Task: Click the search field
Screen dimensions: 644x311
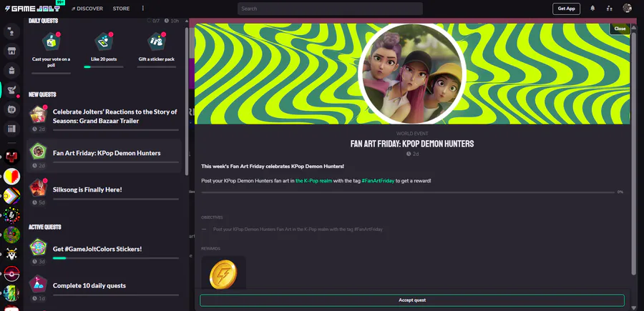Action: 330,9
